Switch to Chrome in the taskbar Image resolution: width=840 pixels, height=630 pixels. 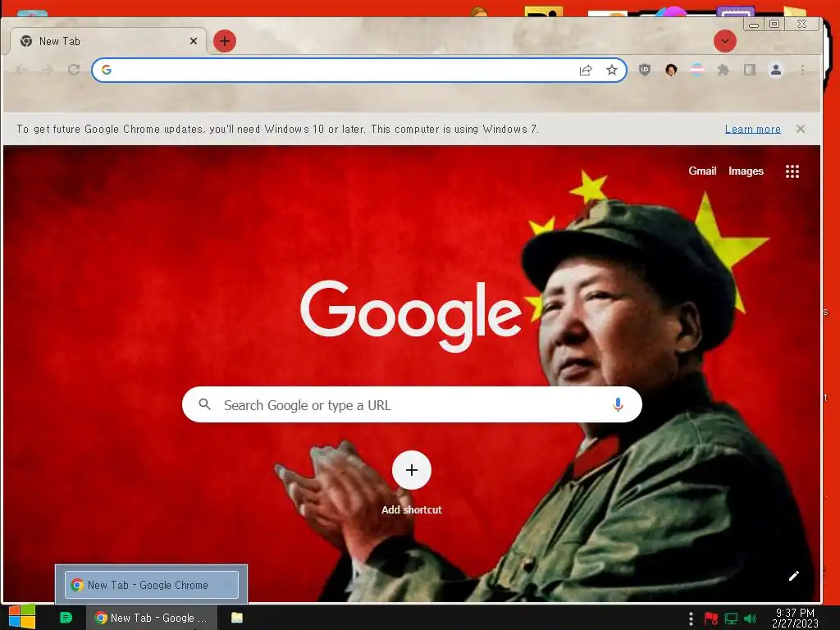(x=152, y=618)
